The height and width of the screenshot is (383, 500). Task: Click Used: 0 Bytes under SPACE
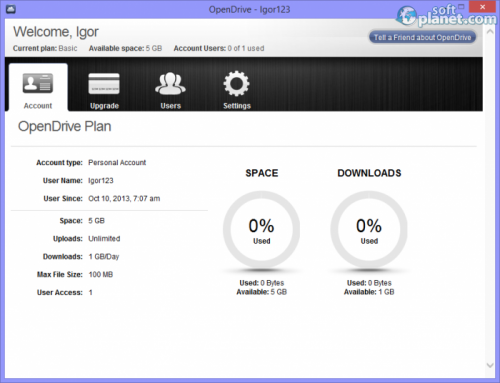[262, 283]
